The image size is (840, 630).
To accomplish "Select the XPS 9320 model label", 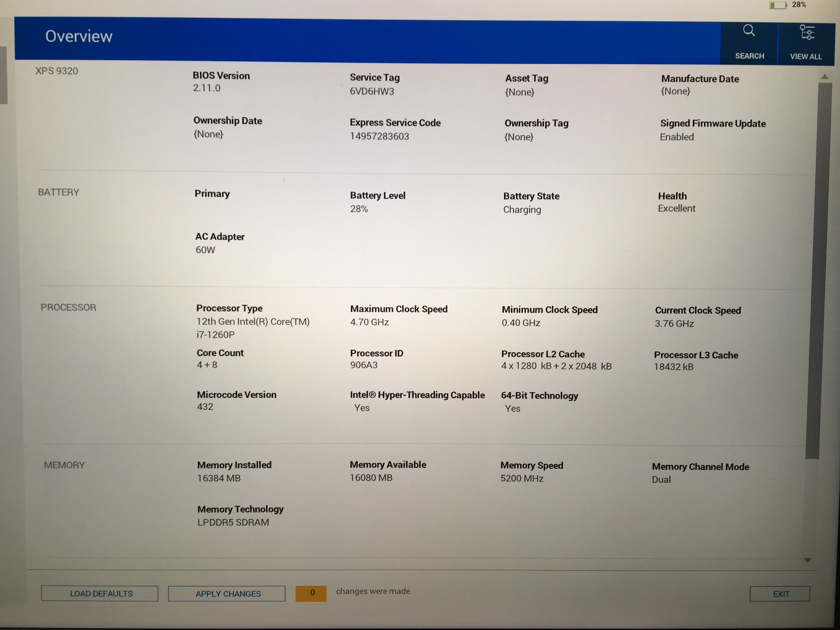I will (x=57, y=71).
